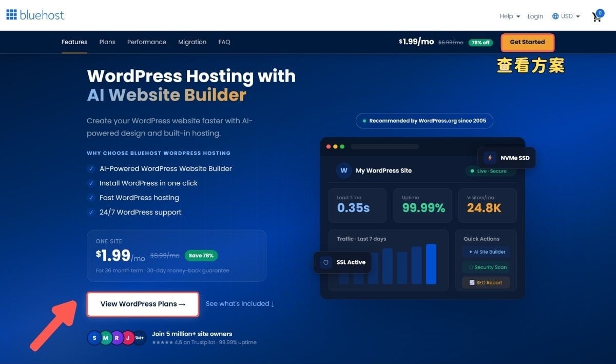Click the AI Site Builder quick action
This screenshot has height=364, width=616.
[486, 252]
